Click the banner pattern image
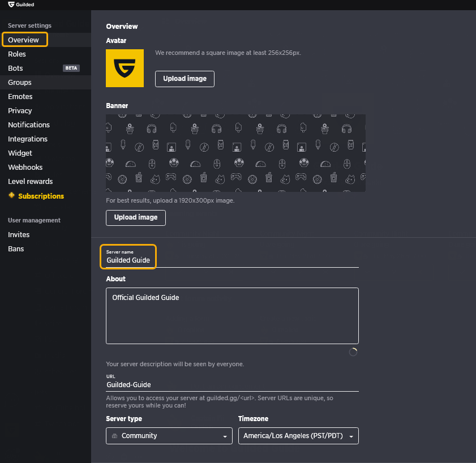This screenshot has height=463, width=476. (235, 153)
